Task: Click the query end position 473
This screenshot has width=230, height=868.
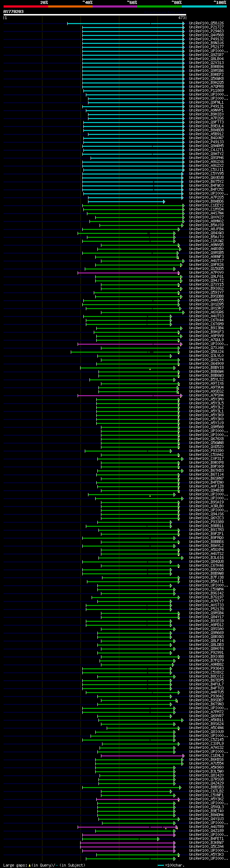Action: (x=181, y=18)
